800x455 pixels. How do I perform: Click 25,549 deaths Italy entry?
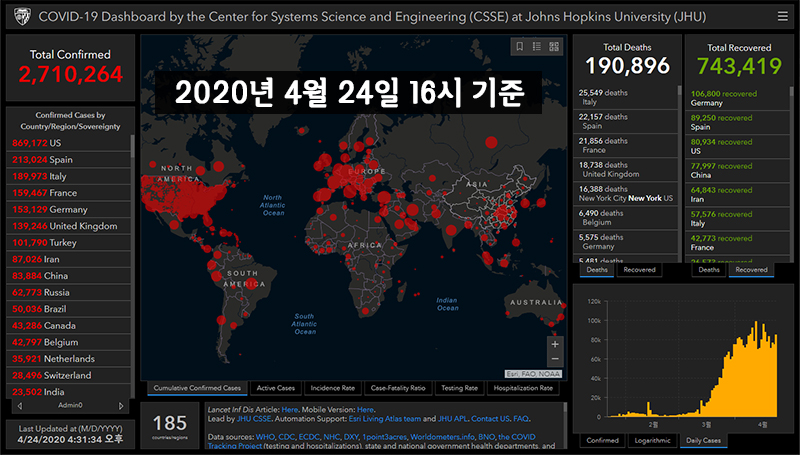[x=626, y=97]
